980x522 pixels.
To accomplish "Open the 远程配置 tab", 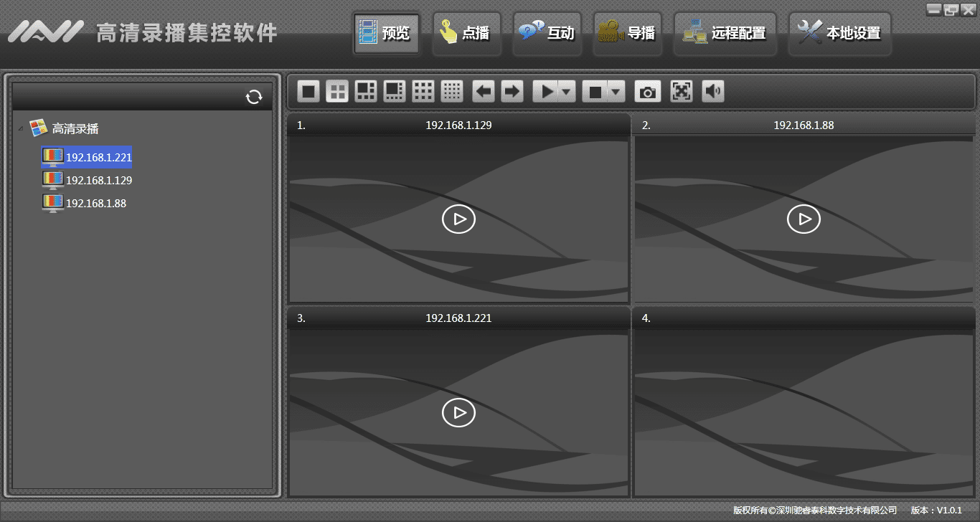I will coord(725,33).
